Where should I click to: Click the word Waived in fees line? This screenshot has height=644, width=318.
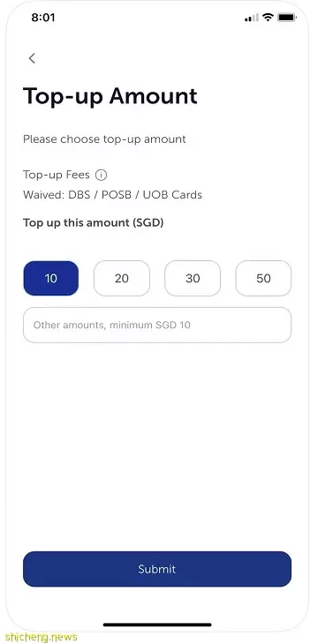[43, 195]
